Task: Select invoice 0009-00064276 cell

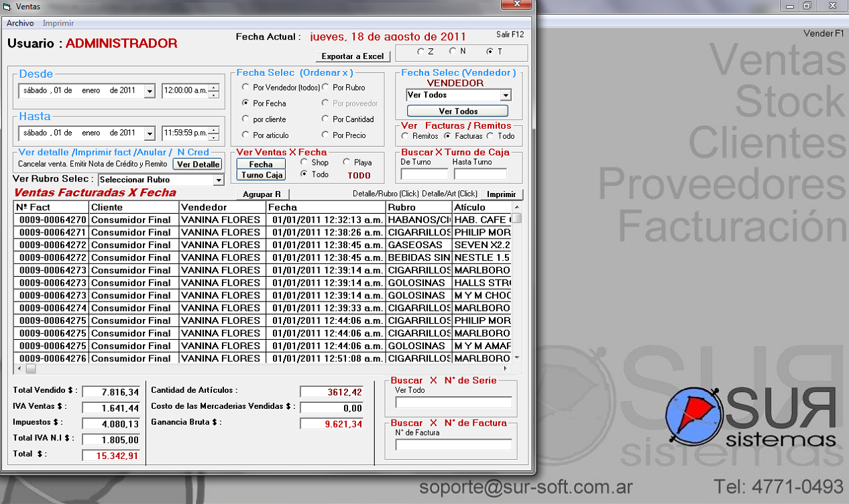Action: point(52,359)
